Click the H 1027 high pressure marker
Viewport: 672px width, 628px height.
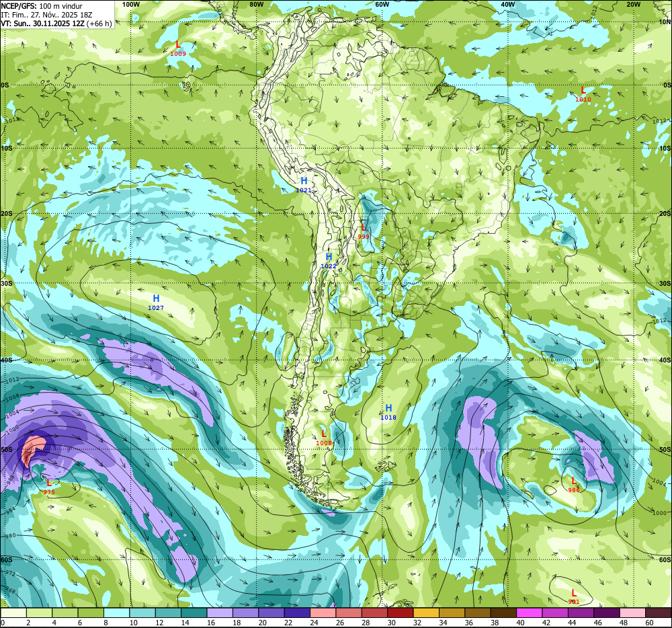coord(156,302)
